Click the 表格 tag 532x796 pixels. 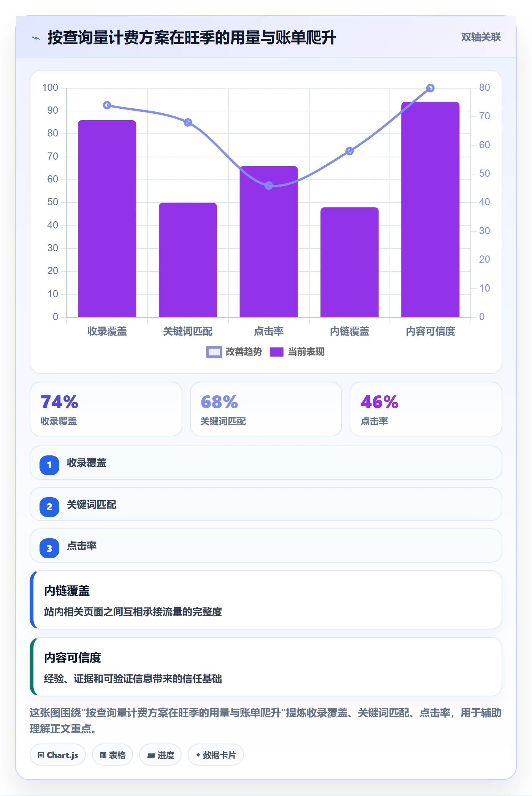[x=112, y=755]
